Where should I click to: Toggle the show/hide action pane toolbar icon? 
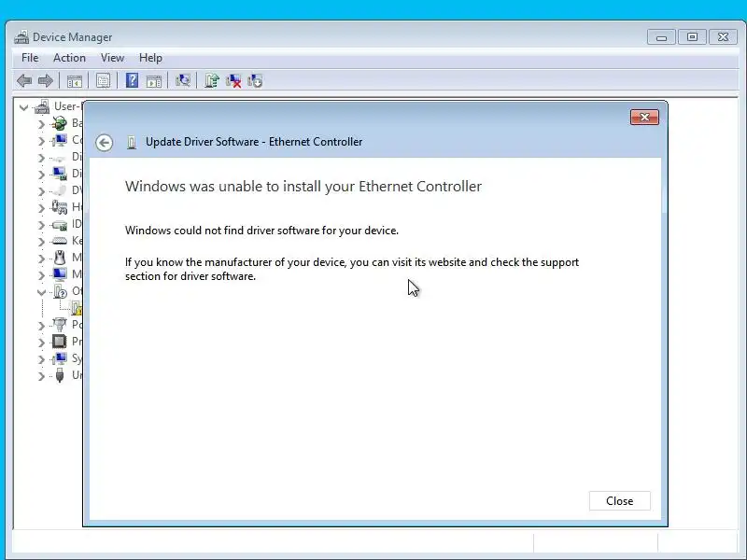pos(154,81)
